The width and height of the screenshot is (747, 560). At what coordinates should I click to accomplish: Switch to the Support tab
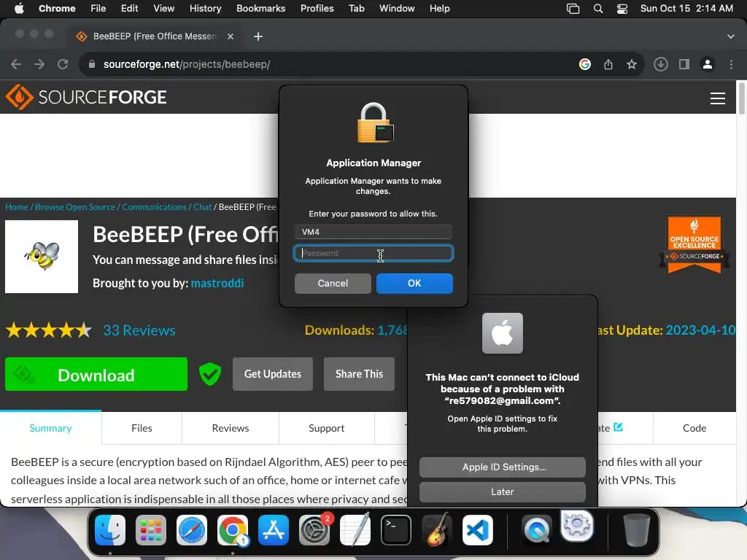coord(326,428)
